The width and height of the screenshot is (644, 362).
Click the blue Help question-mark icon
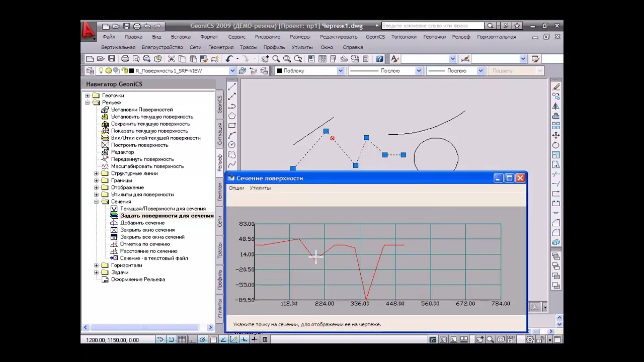click(x=379, y=59)
